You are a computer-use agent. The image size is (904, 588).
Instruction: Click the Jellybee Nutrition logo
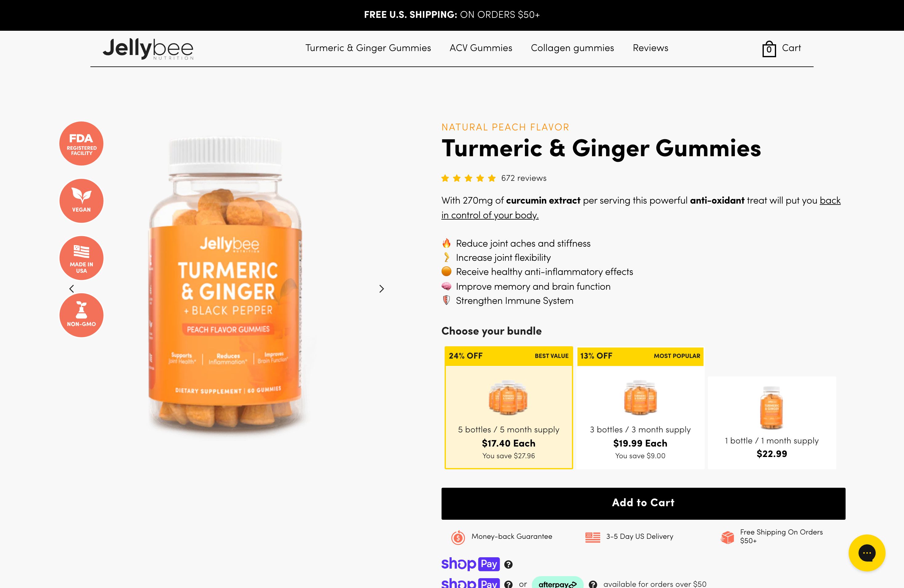148,49
